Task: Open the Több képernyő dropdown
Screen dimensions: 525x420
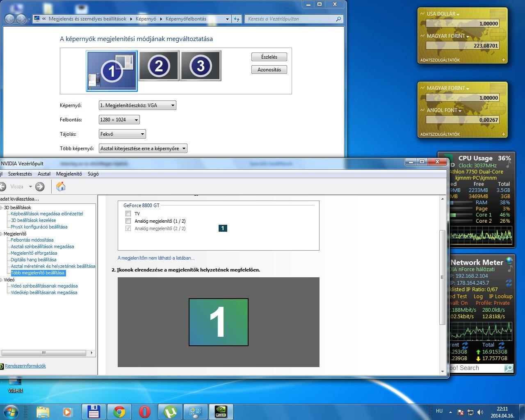Action: tap(143, 148)
